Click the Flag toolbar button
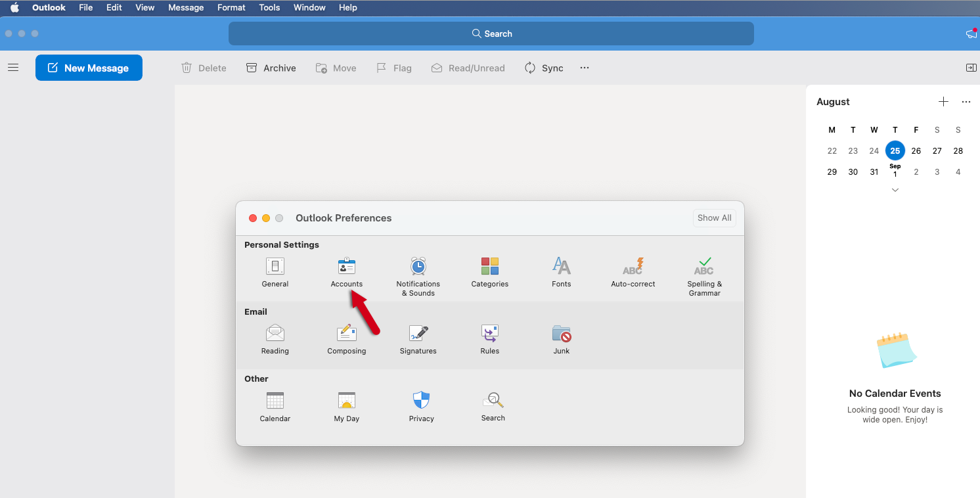Image resolution: width=980 pixels, height=498 pixels. tap(394, 68)
